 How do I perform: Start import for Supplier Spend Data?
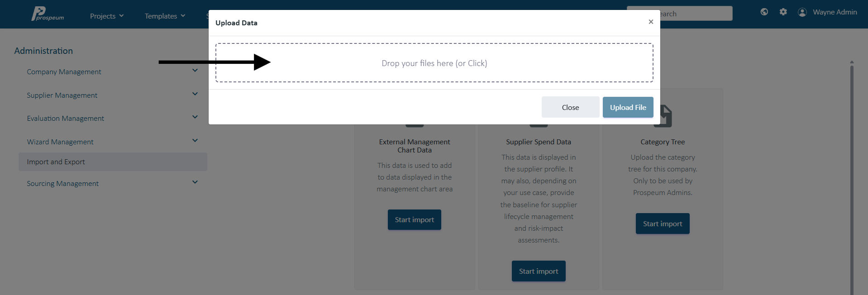pos(539,271)
